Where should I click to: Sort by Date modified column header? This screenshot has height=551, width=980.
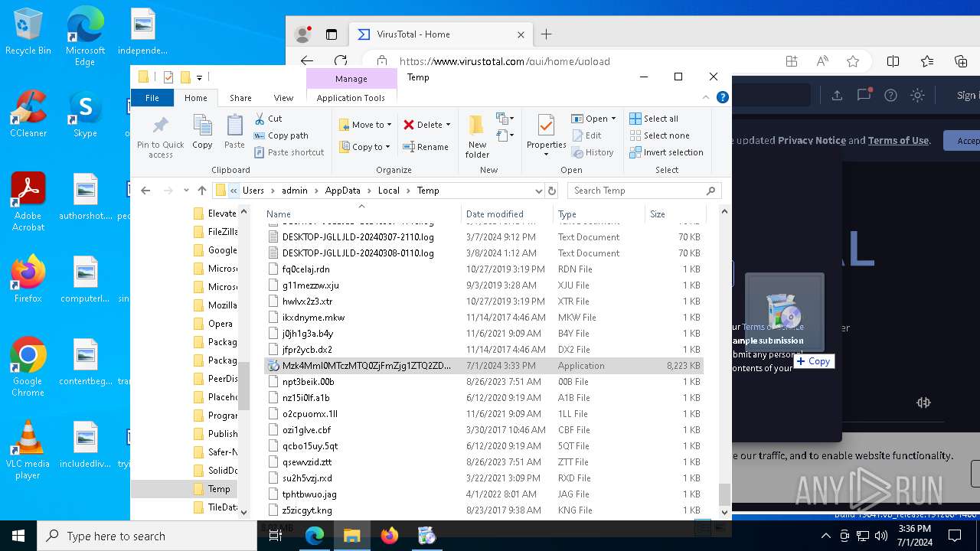tap(507, 214)
